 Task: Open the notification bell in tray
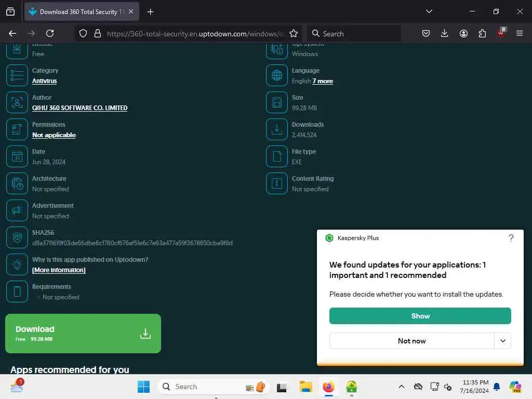(x=497, y=387)
